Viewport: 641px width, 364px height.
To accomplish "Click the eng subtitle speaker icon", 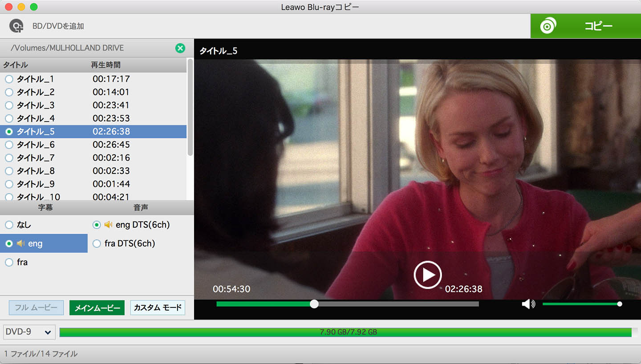I will (20, 243).
